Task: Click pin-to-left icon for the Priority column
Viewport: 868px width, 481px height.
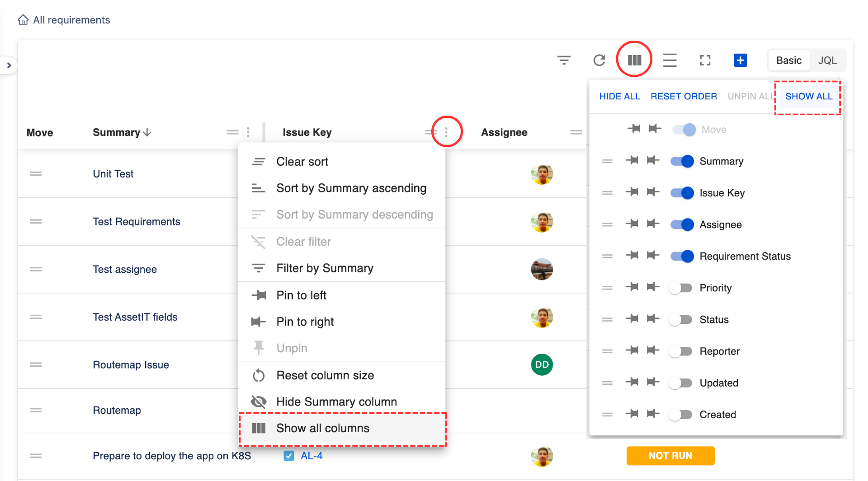Action: click(632, 287)
